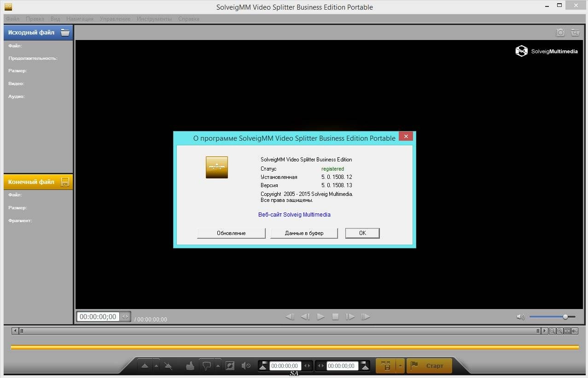Remove marker using the crossed-out triangle icon
Viewport: 588px width, 378px height.
click(168, 366)
